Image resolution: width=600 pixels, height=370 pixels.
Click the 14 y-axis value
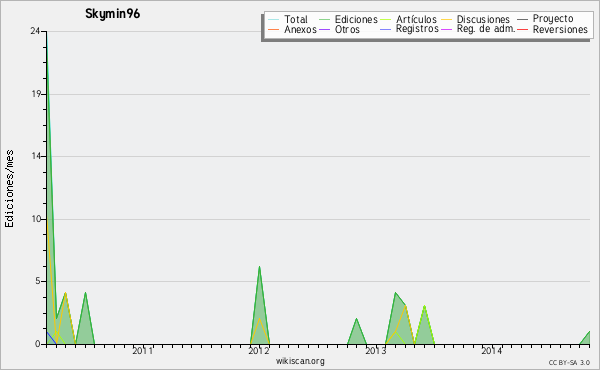click(x=36, y=156)
